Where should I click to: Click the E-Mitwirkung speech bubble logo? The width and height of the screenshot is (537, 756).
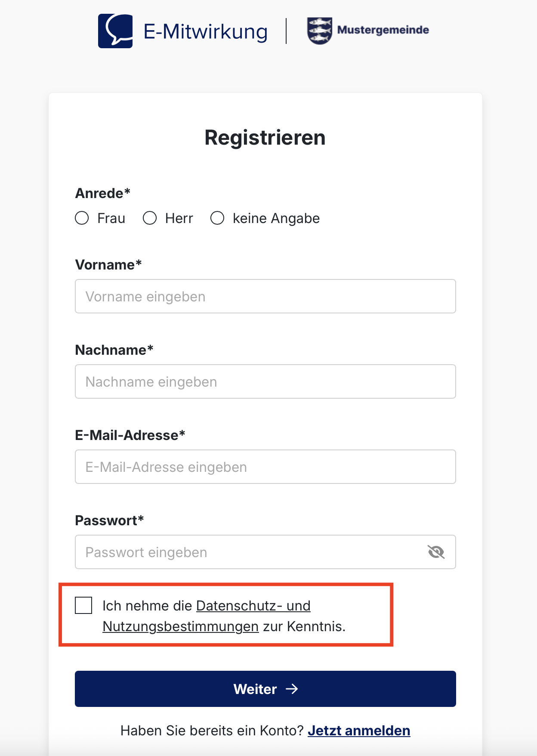tap(115, 31)
